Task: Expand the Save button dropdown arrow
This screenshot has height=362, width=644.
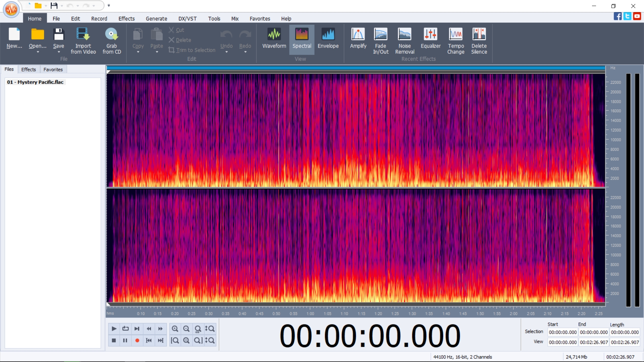Action: point(59,52)
